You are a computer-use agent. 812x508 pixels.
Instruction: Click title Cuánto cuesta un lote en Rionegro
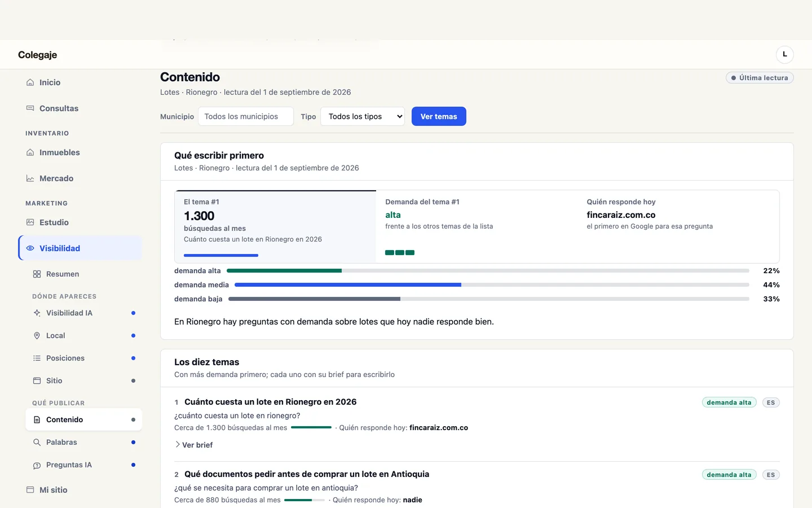pos(271,402)
